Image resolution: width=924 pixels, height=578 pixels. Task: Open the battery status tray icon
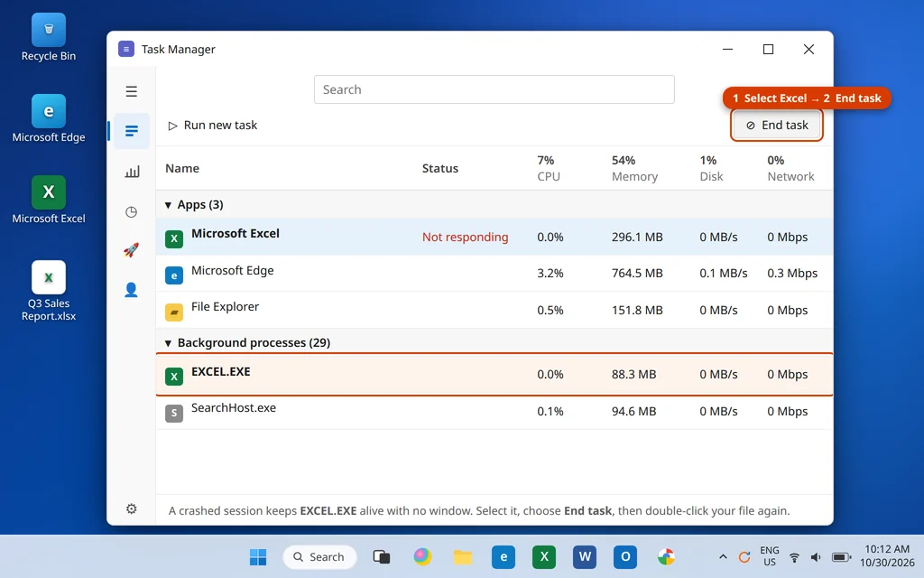pos(842,557)
